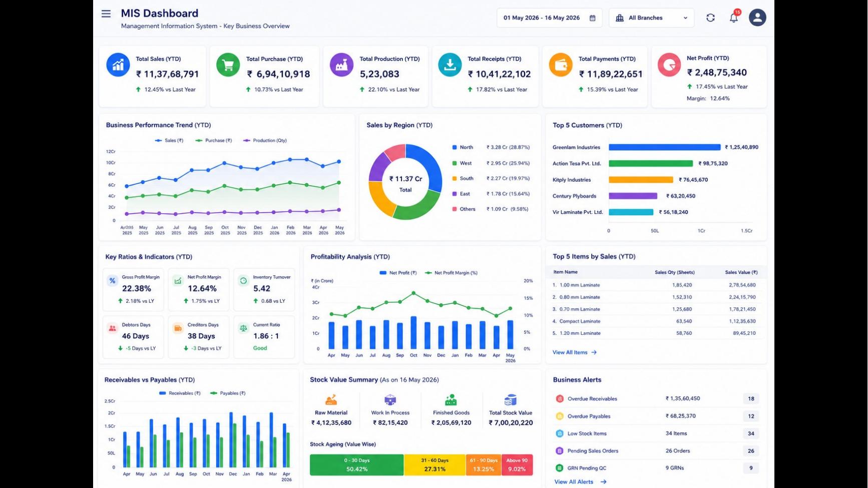Click the Net Profit Margin chart icon
This screenshot has height=488, width=868.
(178, 281)
